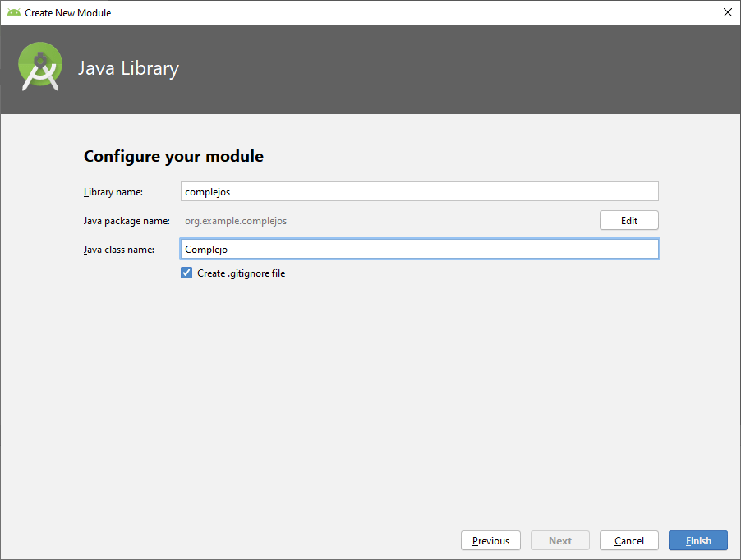Click the Android icon in title bar
The height and width of the screenshot is (560, 741).
tap(13, 12)
